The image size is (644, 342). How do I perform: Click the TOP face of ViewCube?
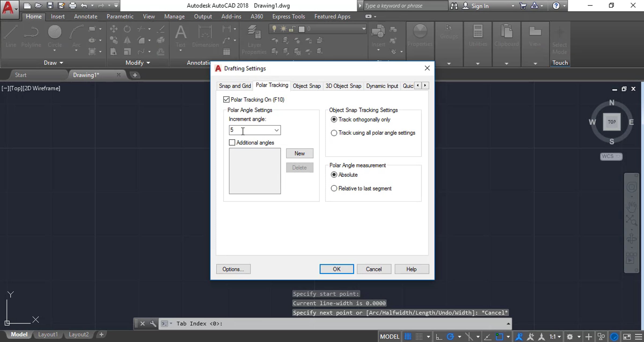pos(612,122)
